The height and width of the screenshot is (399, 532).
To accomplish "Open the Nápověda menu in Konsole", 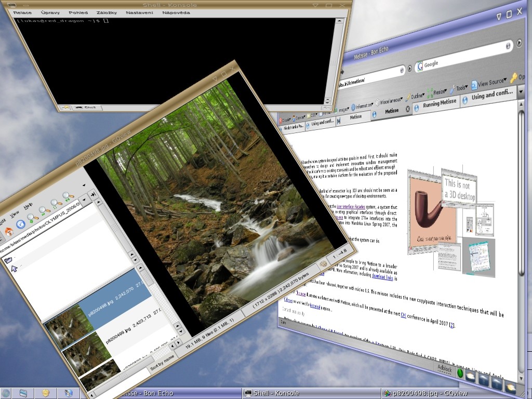I will tap(176, 12).
